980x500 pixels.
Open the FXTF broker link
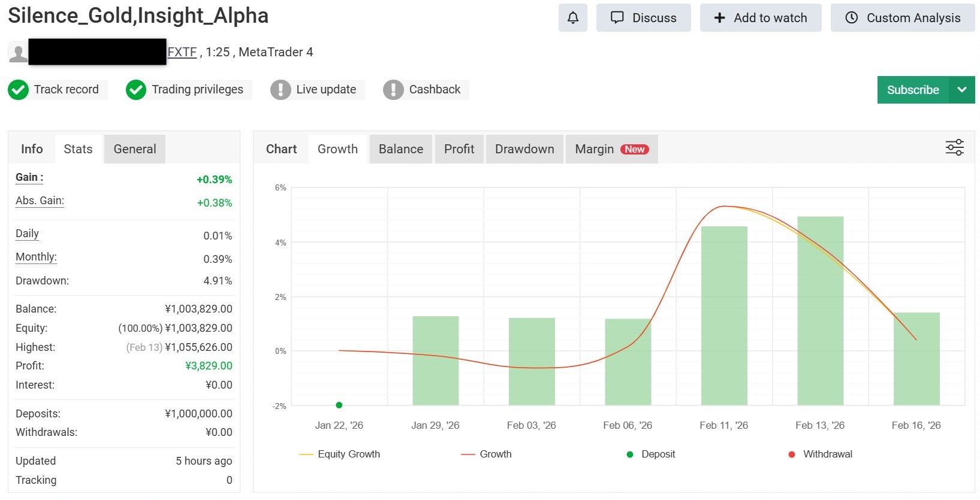coord(182,53)
